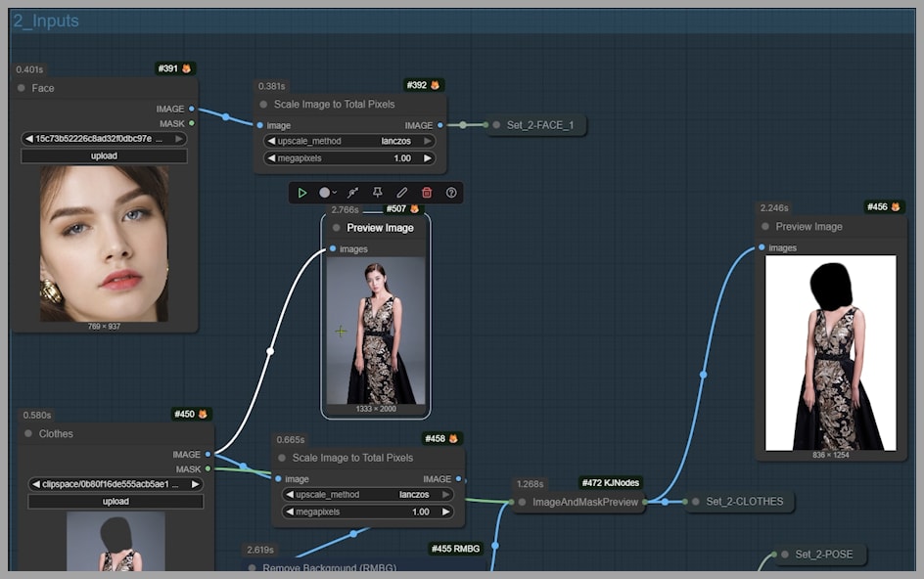Open the node color dropdown in toolbar
924x579 pixels.
pos(328,193)
